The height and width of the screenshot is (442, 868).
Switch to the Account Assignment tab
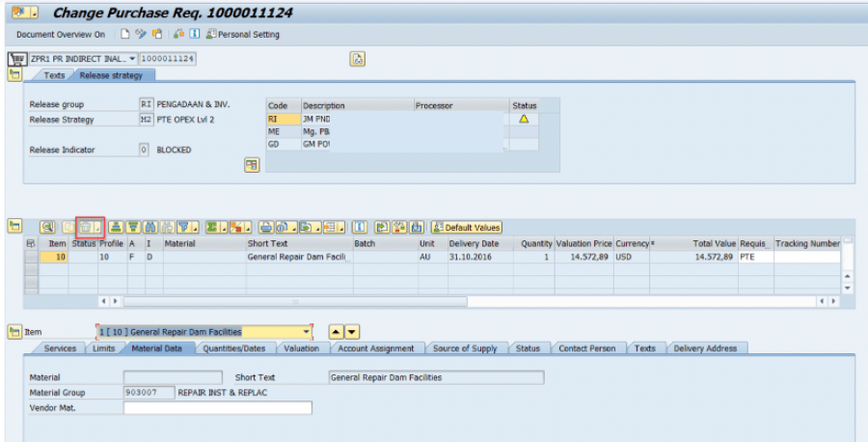[x=377, y=348]
